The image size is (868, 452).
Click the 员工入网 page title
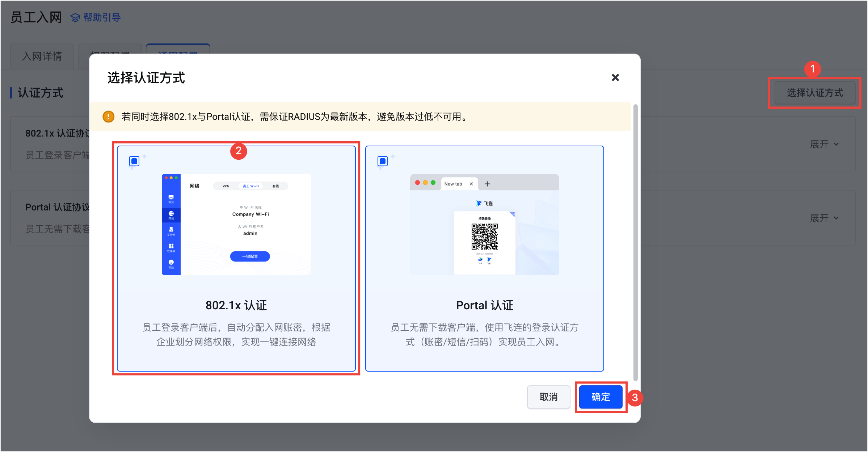[36, 17]
